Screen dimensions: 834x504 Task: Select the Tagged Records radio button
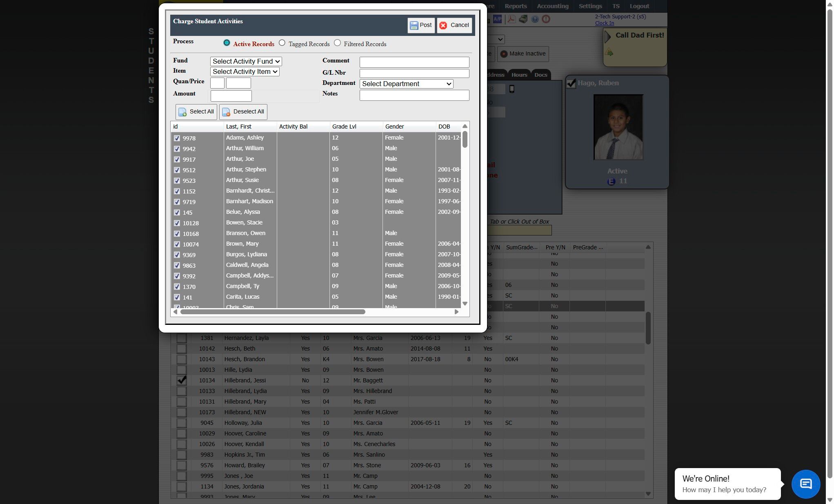click(282, 43)
